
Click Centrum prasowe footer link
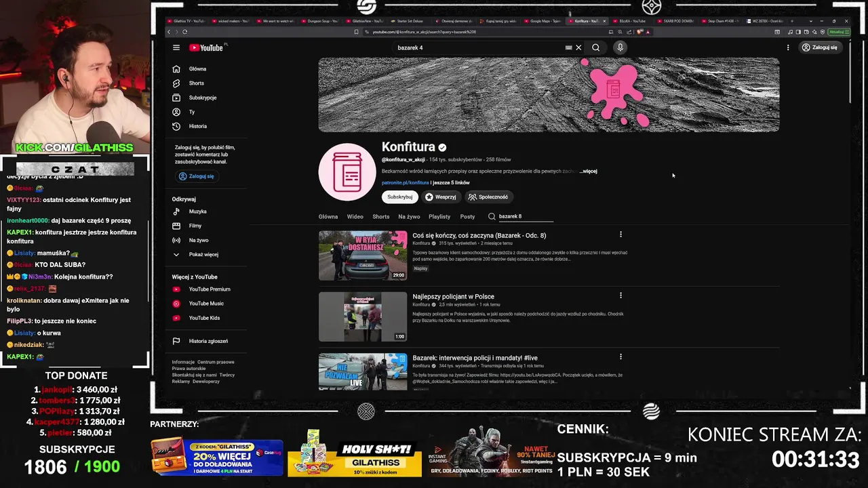point(216,362)
